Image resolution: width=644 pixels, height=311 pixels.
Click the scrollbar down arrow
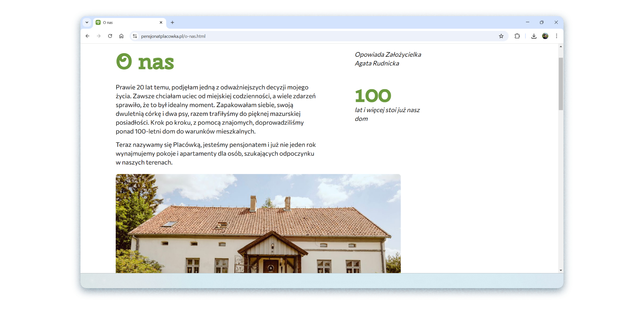pos(561,270)
